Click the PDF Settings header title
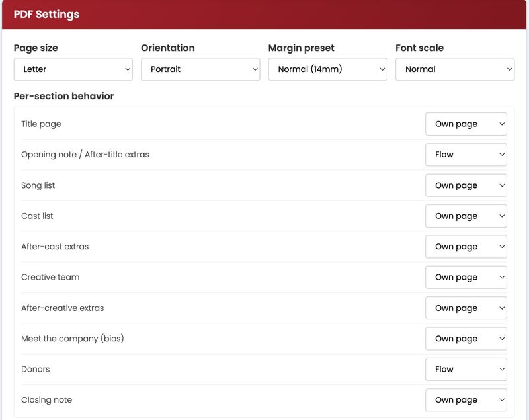Viewport: 529px width, 420px height. tap(46, 14)
